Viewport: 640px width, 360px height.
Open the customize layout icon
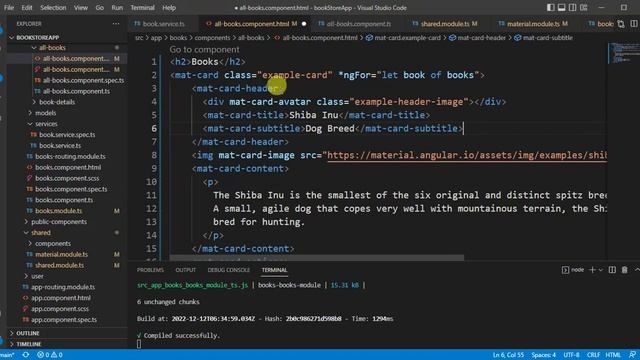point(584,7)
